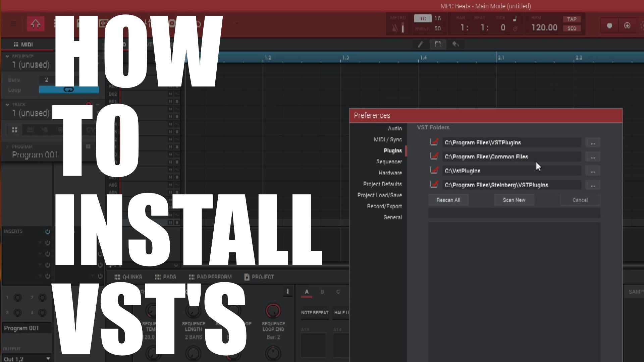Screen dimensions: 644x362
Task: Open the hamburger menu icon
Action: click(x=13, y=23)
